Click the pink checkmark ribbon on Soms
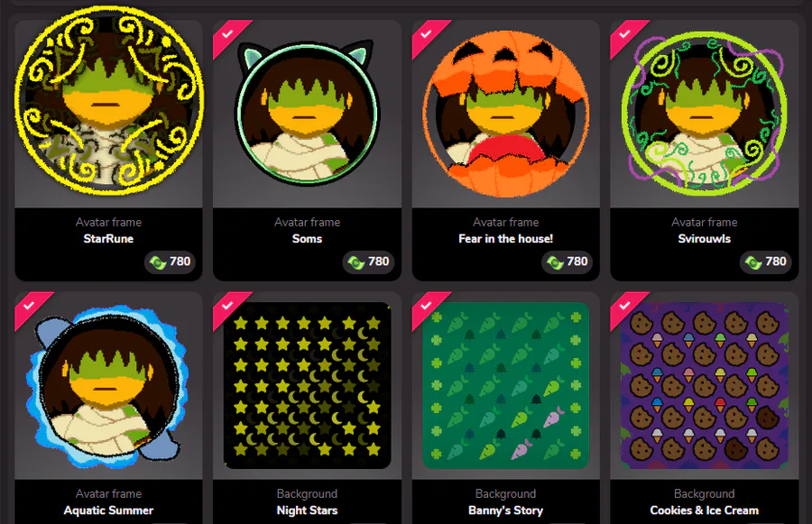812x524 pixels. click(x=229, y=36)
